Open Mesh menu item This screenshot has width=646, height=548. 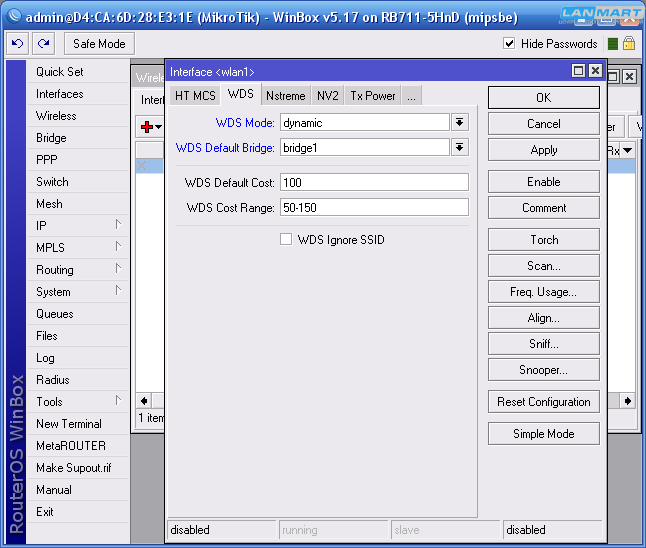click(77, 204)
